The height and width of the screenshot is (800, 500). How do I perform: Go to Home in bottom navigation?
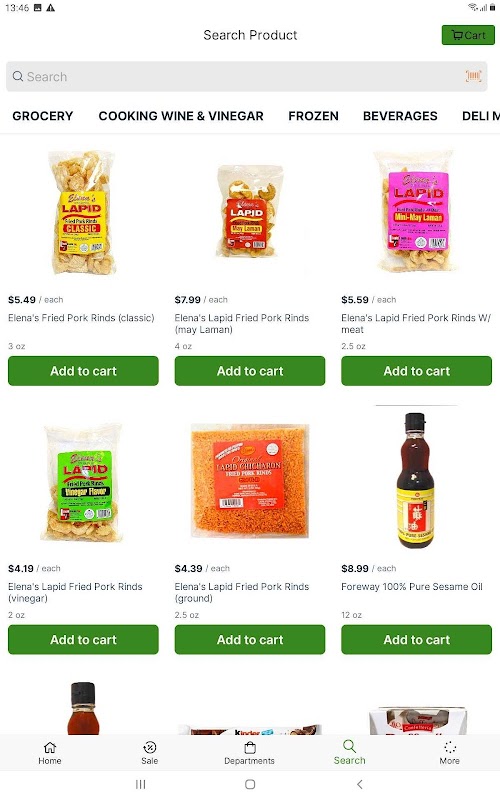[49, 753]
